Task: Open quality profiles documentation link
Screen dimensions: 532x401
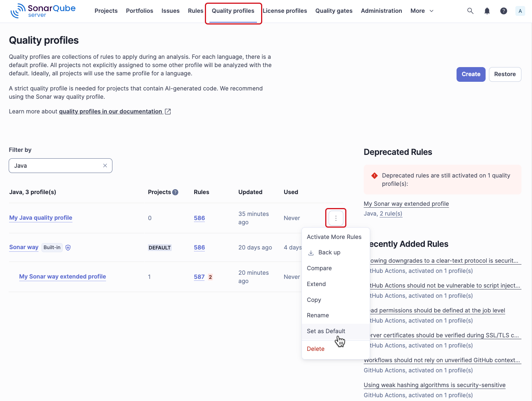Action: 111,112
